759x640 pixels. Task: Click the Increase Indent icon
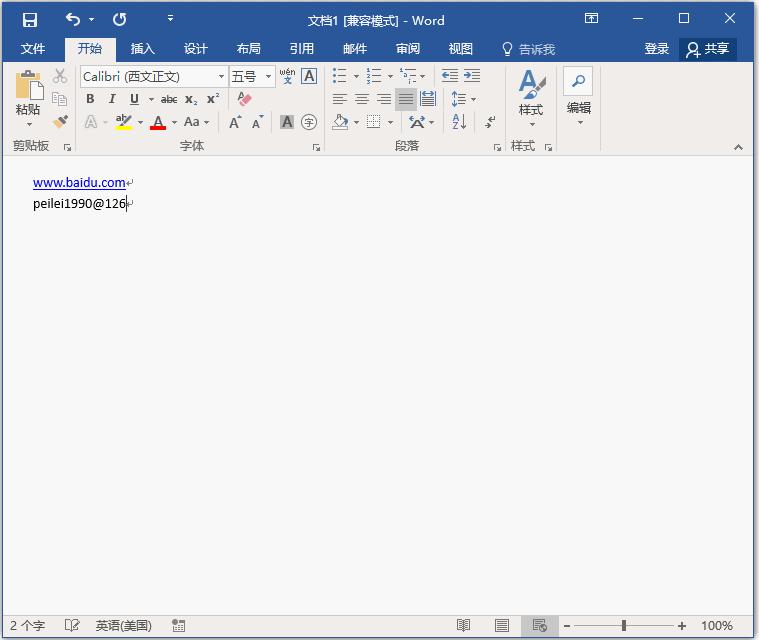(x=472, y=76)
